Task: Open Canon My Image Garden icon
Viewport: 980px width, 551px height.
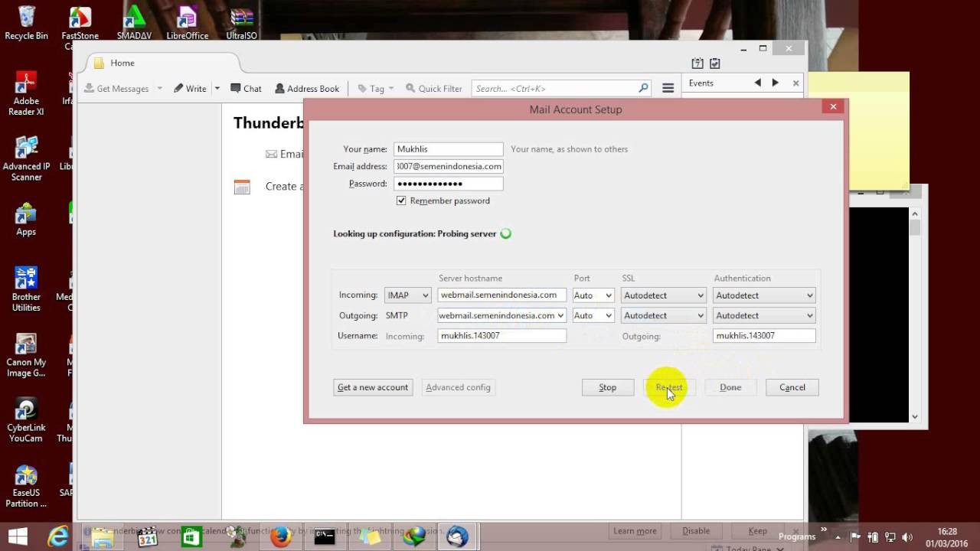Action: [x=26, y=355]
